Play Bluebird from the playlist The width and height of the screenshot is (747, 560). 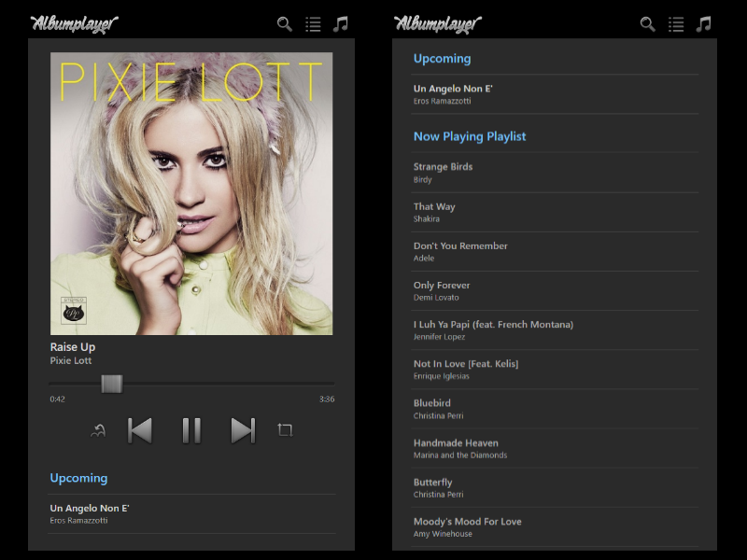tap(432, 403)
